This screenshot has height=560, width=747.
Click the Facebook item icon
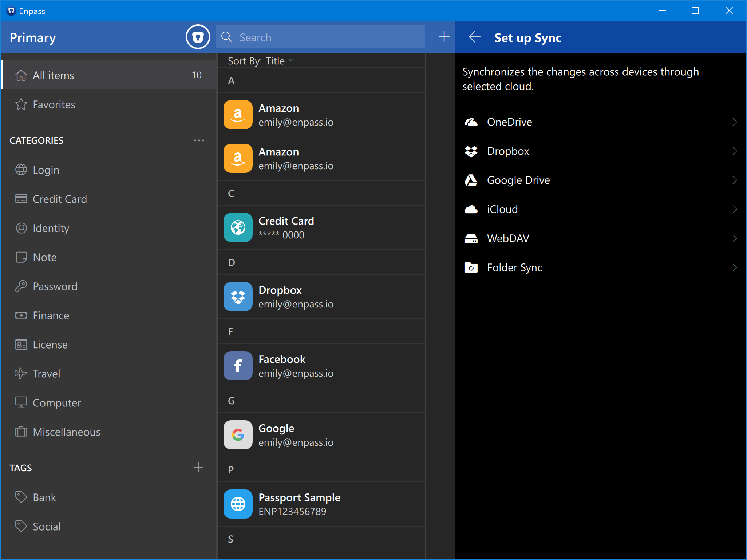tap(238, 366)
